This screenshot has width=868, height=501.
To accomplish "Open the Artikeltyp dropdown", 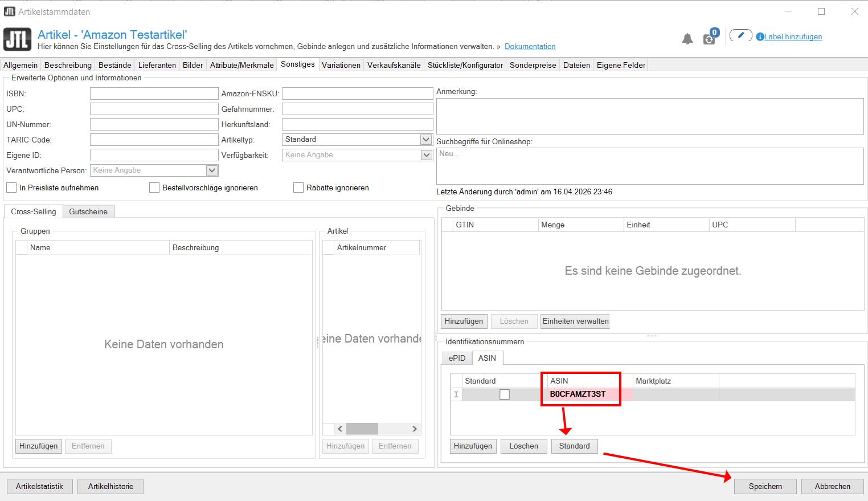I will tap(426, 140).
